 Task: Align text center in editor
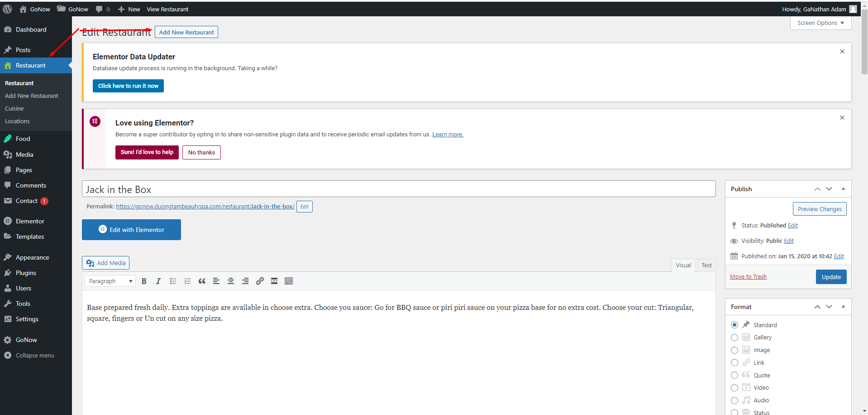coord(231,281)
